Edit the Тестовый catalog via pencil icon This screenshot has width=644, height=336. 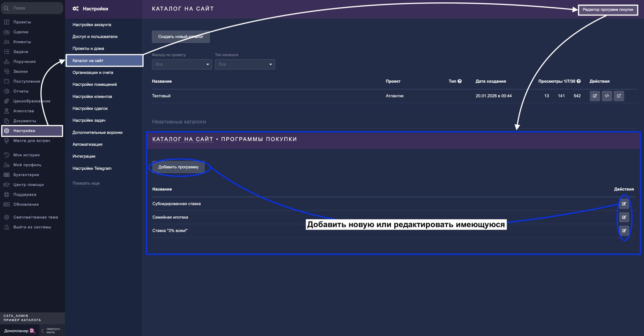pos(595,96)
